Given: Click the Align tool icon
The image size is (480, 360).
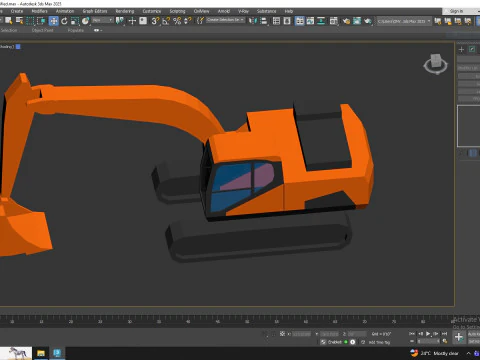Looking at the screenshot, I should pyautogui.click(x=263, y=21).
